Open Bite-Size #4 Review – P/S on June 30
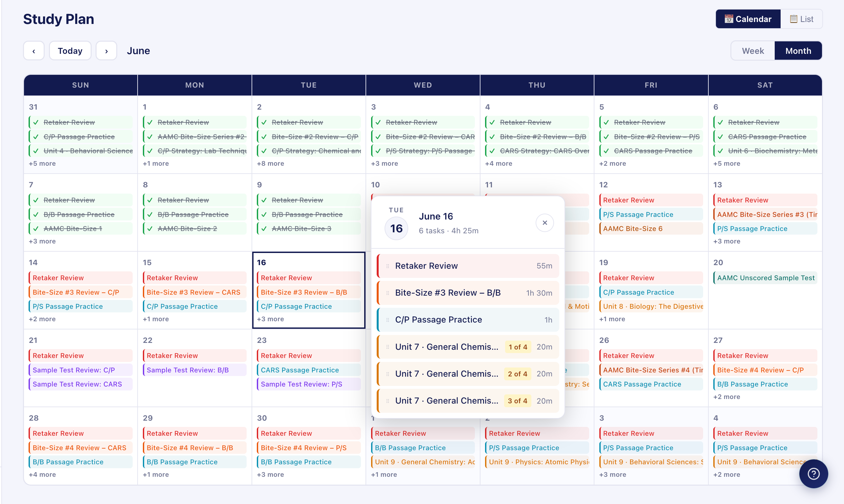The image size is (844, 504). [309, 448]
